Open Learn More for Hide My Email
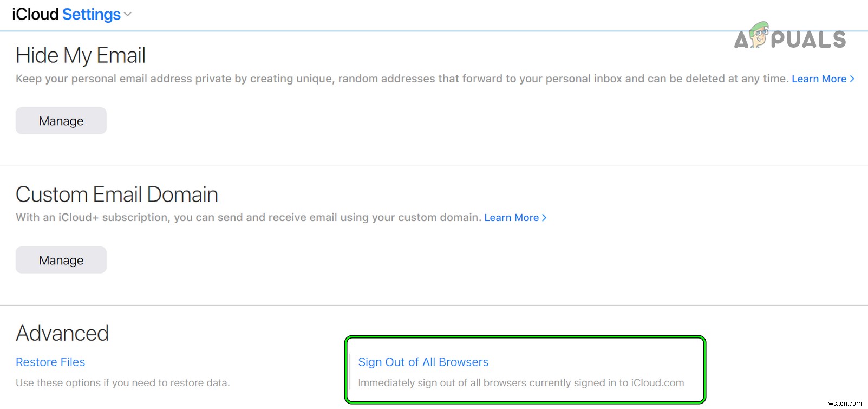Screen dimensions: 868x409 (818, 79)
